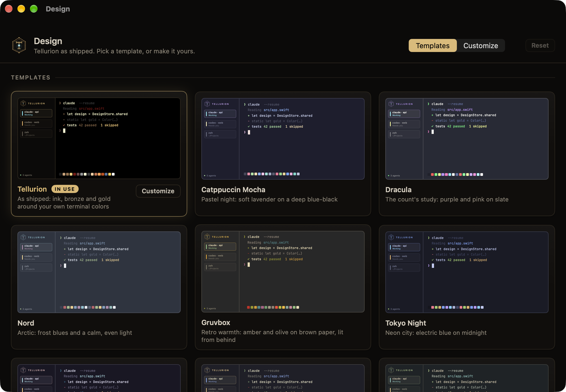The width and height of the screenshot is (566, 392).
Task: Click the Catppuccin Mocha title text
Action: coord(233,190)
